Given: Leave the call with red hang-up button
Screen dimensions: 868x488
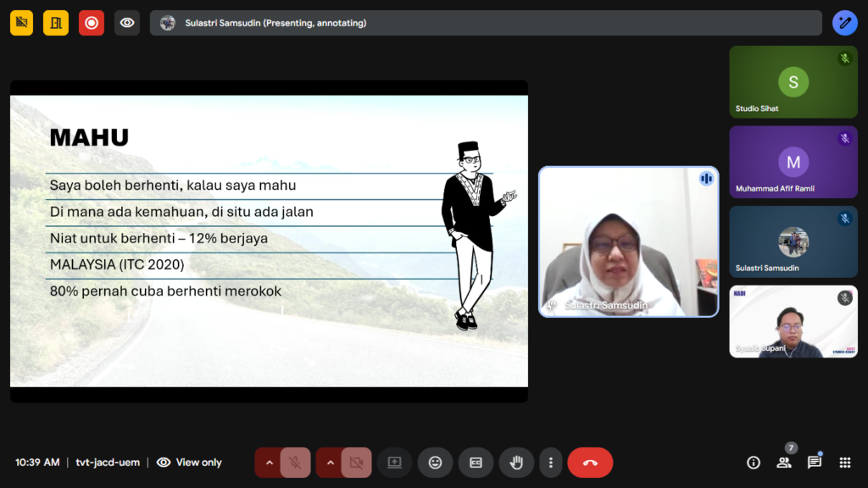Looking at the screenshot, I should coord(590,463).
